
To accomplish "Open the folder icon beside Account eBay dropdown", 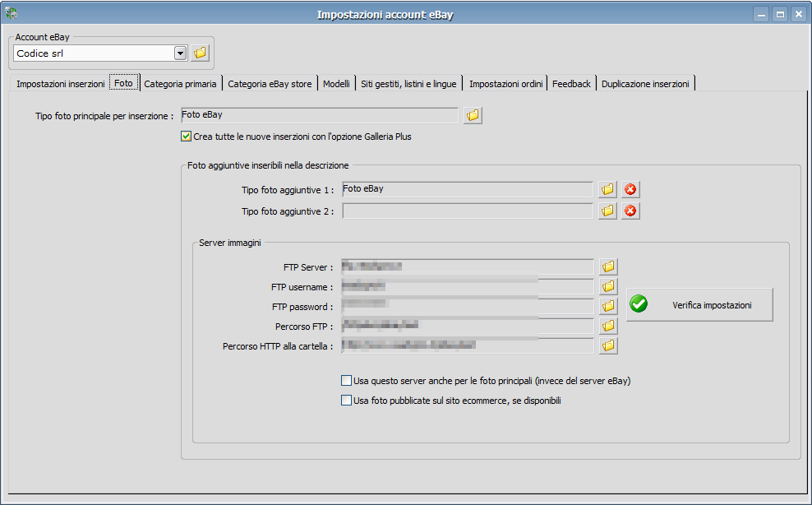I will point(200,53).
